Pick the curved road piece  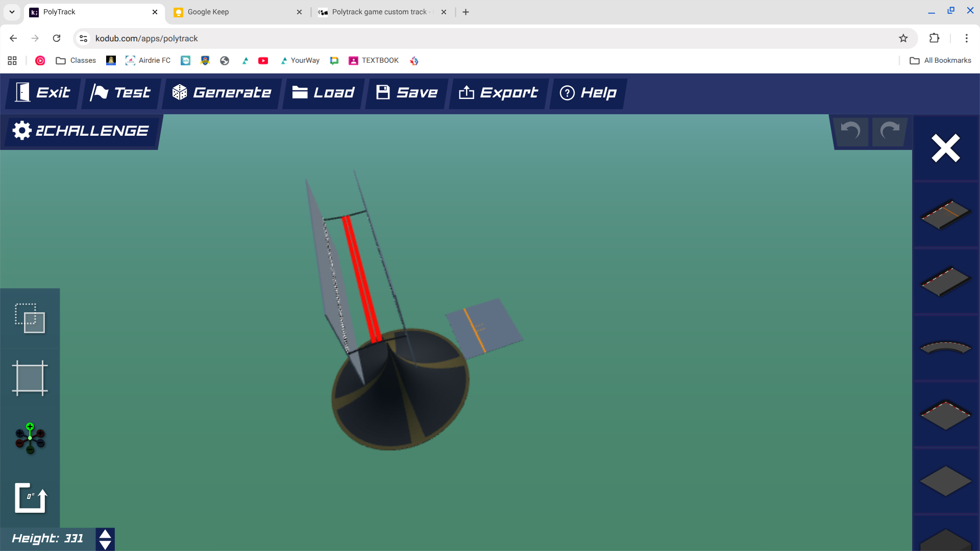[945, 348]
